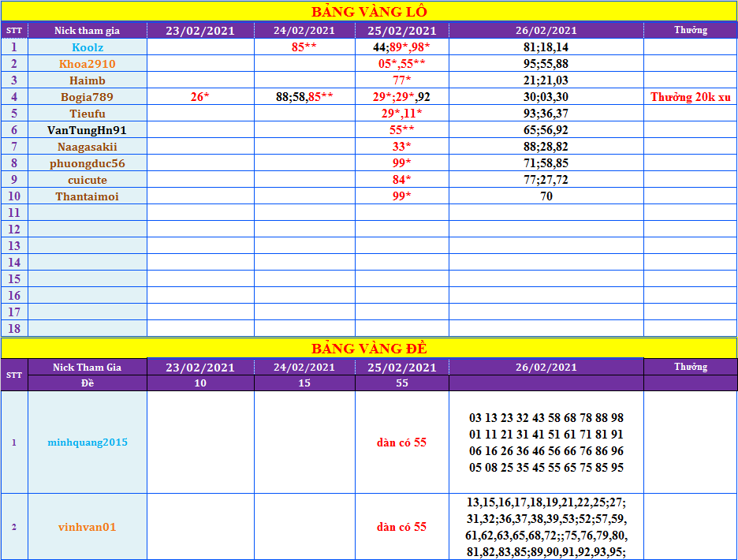Click the "Thưởng" header in the LÔ table
This screenshot has height=560, width=738.
(x=691, y=31)
